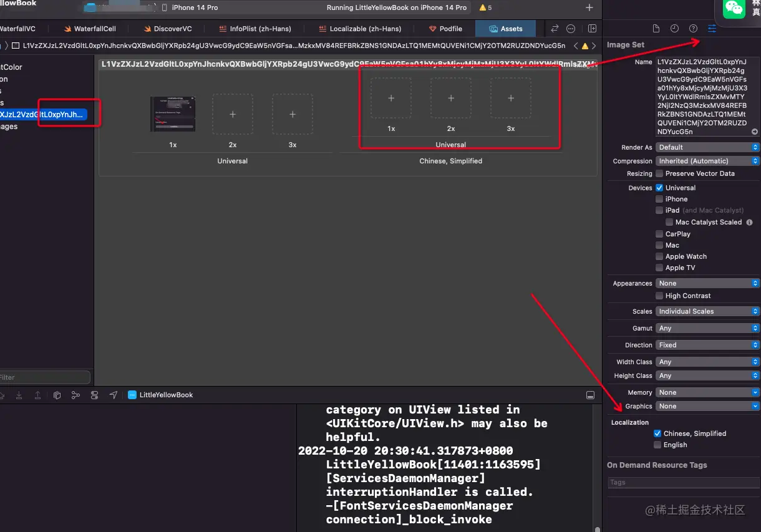This screenshot has width=761, height=532.
Task: Uncheck the Universal devices checkbox
Action: [x=659, y=188]
